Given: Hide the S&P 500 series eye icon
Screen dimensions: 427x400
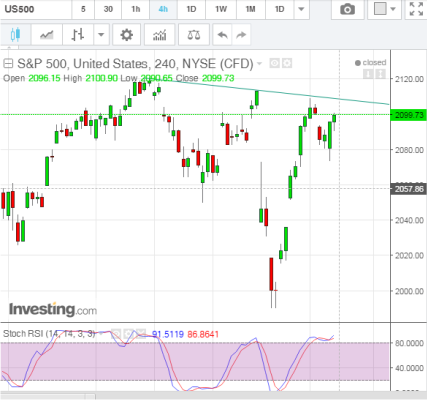Looking at the screenshot, I should pos(274,63).
